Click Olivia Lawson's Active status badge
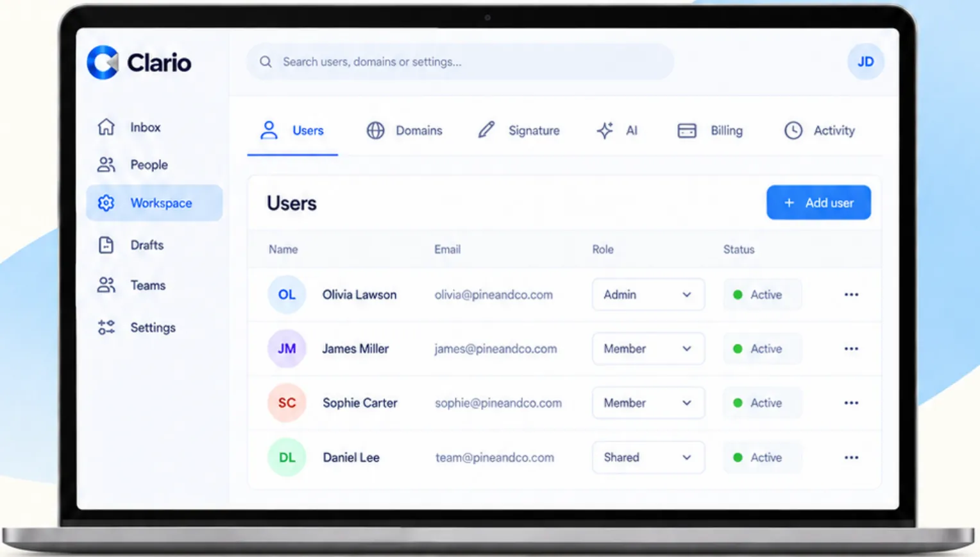This screenshot has width=980, height=557. tap(763, 295)
